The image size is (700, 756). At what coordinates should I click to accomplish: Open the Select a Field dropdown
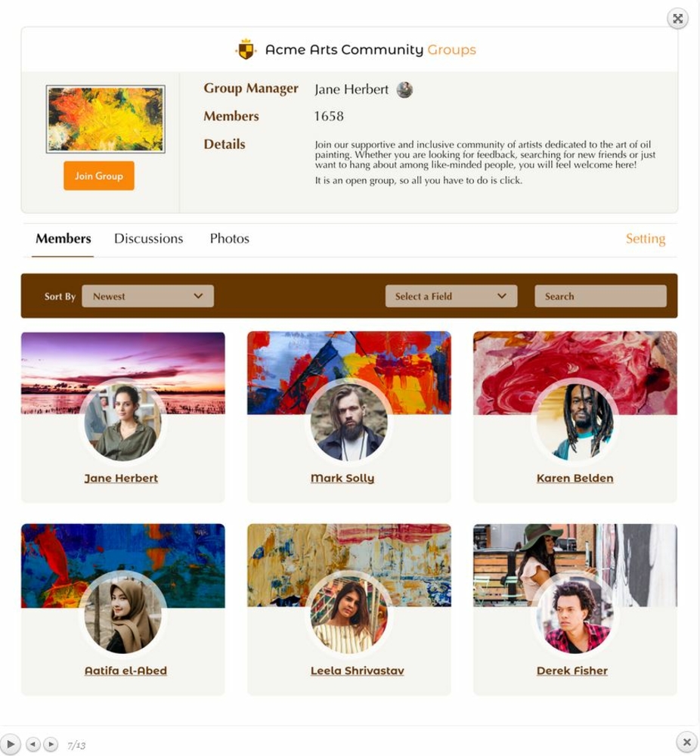[x=451, y=296]
